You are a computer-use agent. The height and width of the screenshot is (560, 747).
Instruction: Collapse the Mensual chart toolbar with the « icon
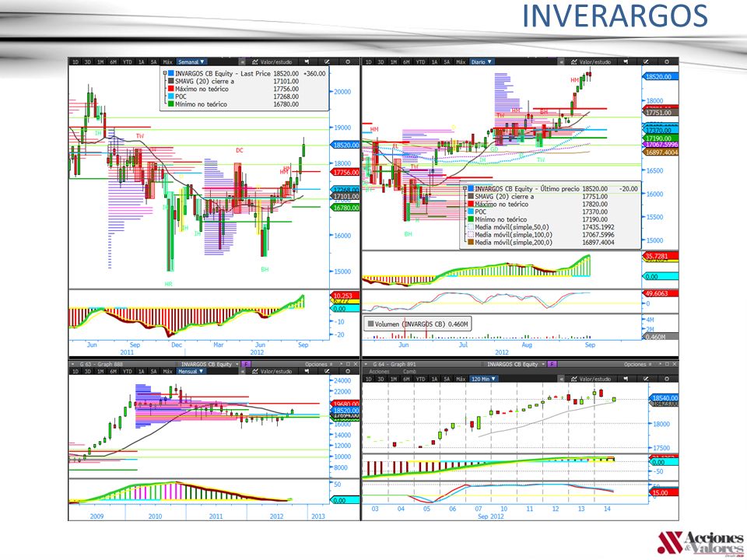click(x=243, y=372)
